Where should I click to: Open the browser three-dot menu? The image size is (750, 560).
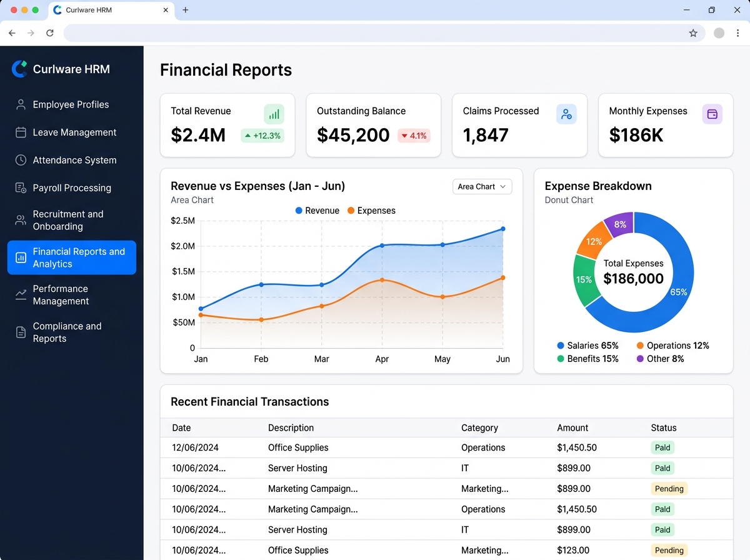pyautogui.click(x=738, y=33)
